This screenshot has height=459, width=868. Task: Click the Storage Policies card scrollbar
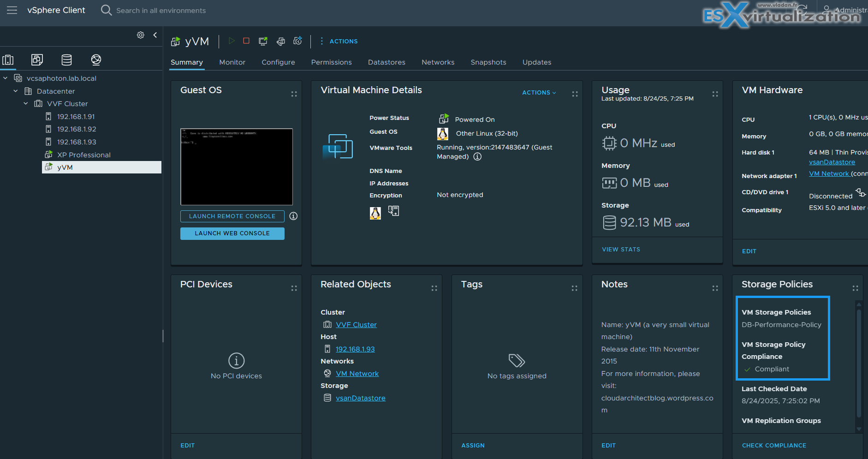pyautogui.click(x=859, y=364)
